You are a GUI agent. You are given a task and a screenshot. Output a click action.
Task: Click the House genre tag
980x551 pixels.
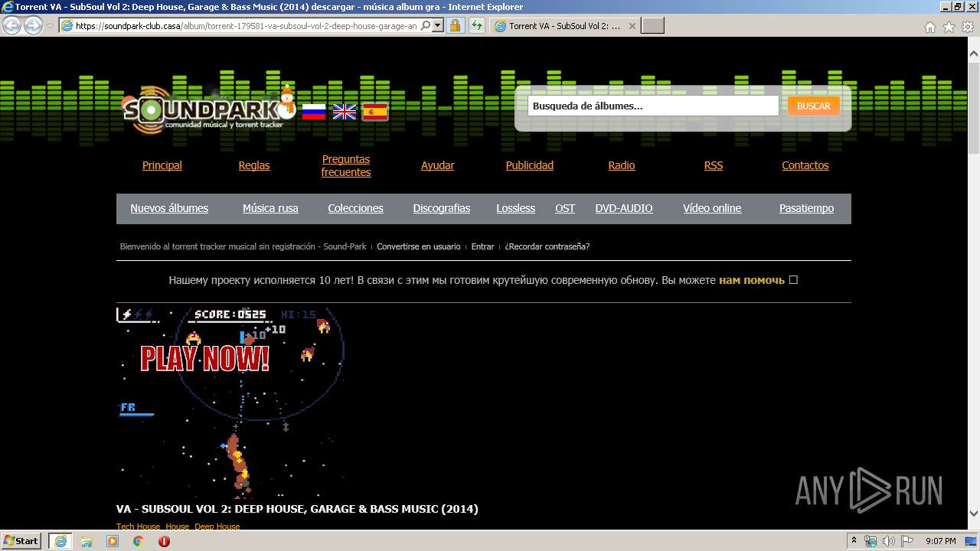pos(177,527)
